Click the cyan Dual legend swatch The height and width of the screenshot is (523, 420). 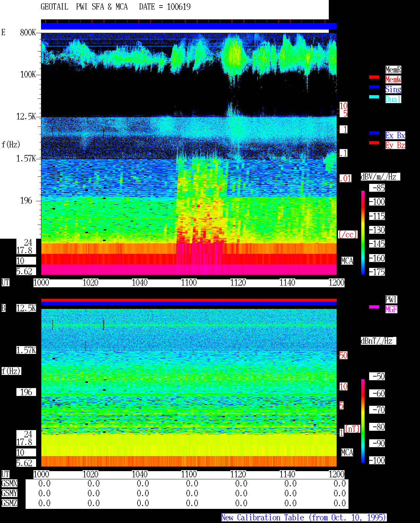click(374, 97)
